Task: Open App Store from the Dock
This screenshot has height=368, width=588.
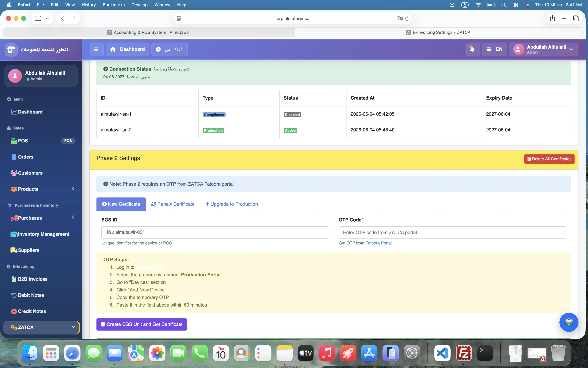Action: (x=369, y=353)
